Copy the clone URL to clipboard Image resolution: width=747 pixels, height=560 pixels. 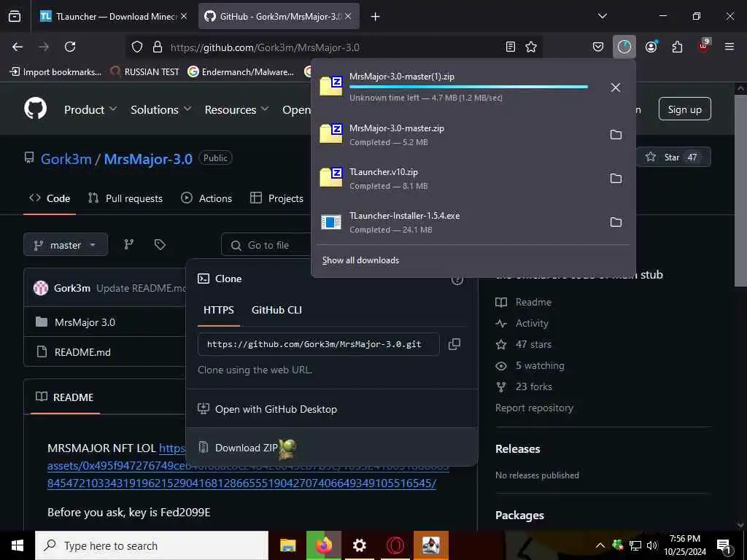point(454,344)
